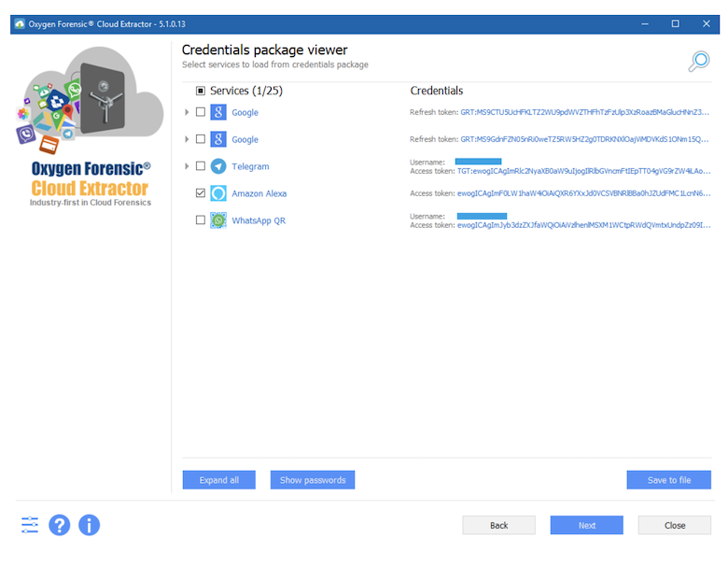The height and width of the screenshot is (567, 728).
Task: Close the window with the X button
Action: [707, 23]
